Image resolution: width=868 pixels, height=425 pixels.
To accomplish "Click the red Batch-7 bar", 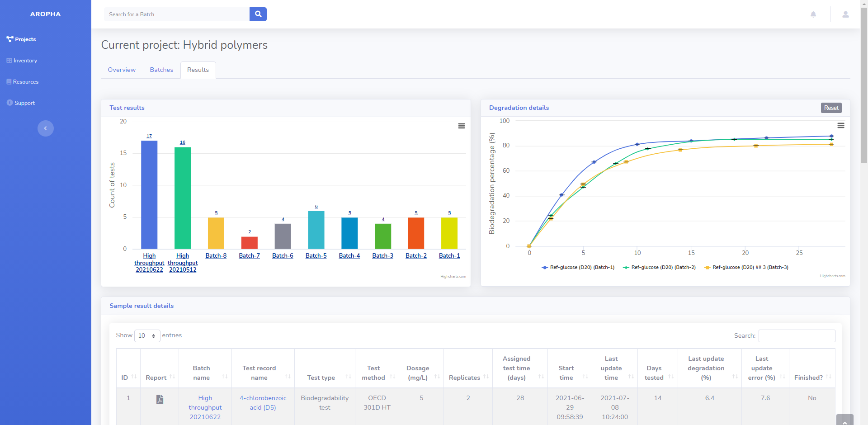I will pos(250,243).
